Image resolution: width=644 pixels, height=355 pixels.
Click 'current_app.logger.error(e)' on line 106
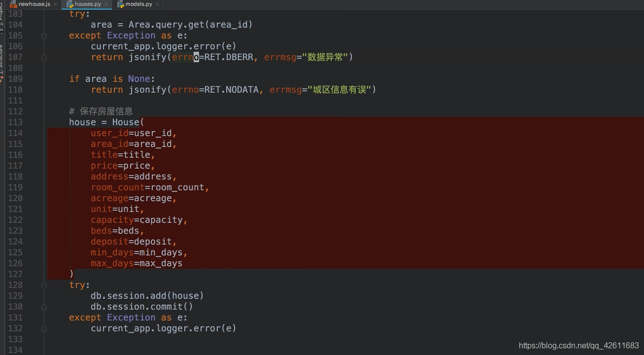pyautogui.click(x=164, y=46)
